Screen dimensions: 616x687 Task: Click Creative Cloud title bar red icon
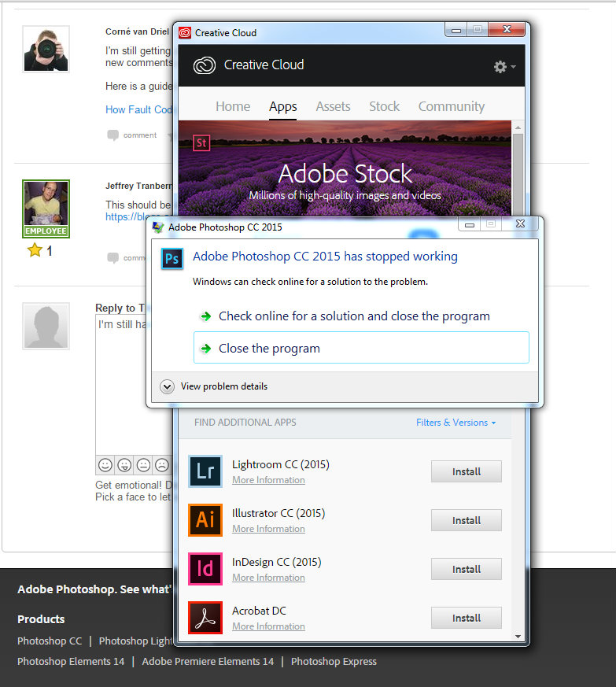click(185, 33)
